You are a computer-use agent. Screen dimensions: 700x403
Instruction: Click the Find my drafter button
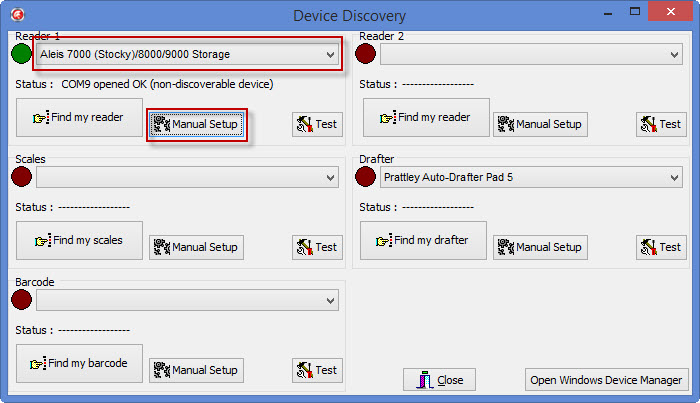click(x=423, y=241)
